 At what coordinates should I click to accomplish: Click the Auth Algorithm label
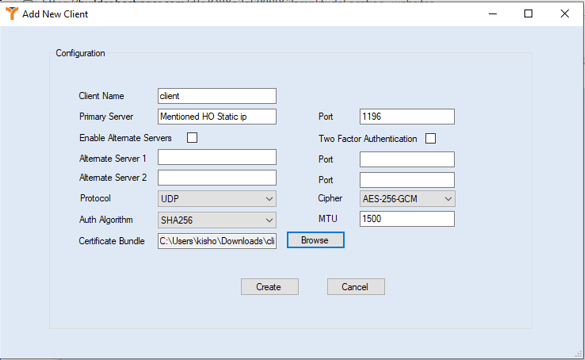106,220
